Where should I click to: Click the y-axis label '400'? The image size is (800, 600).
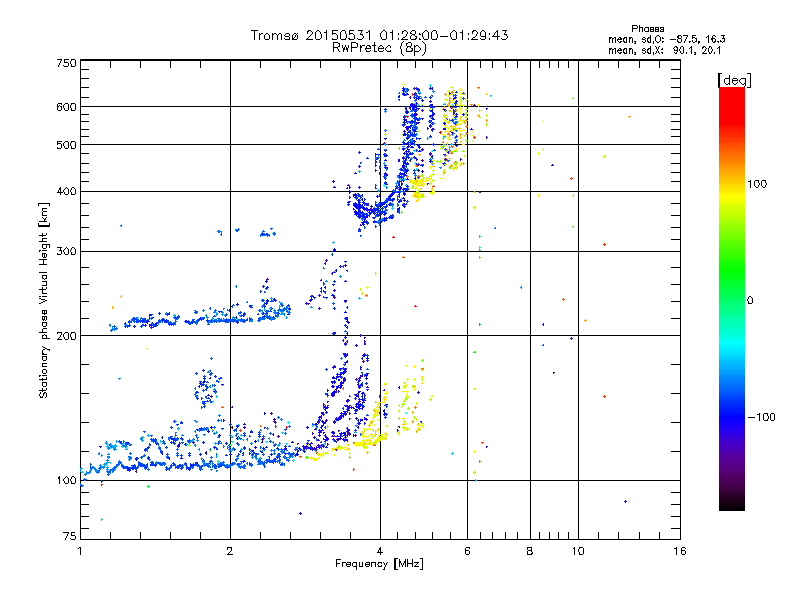(66, 192)
